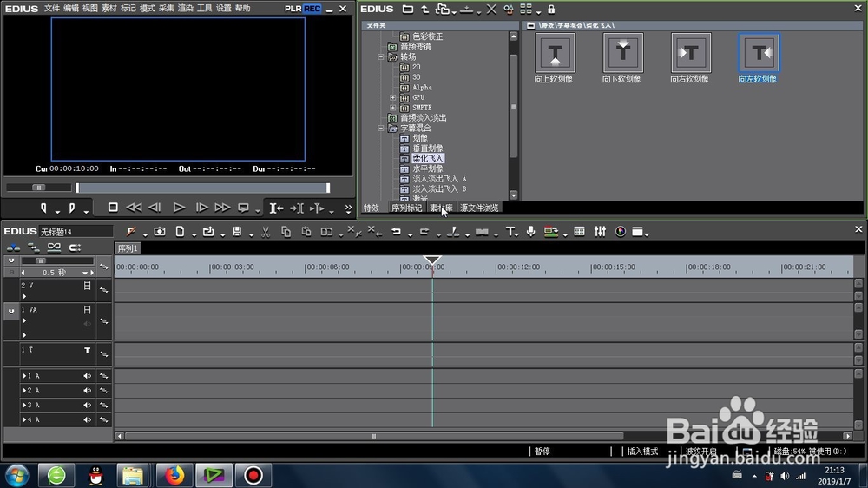
Task: Expand the SMPTE tree node
Action: tap(393, 108)
